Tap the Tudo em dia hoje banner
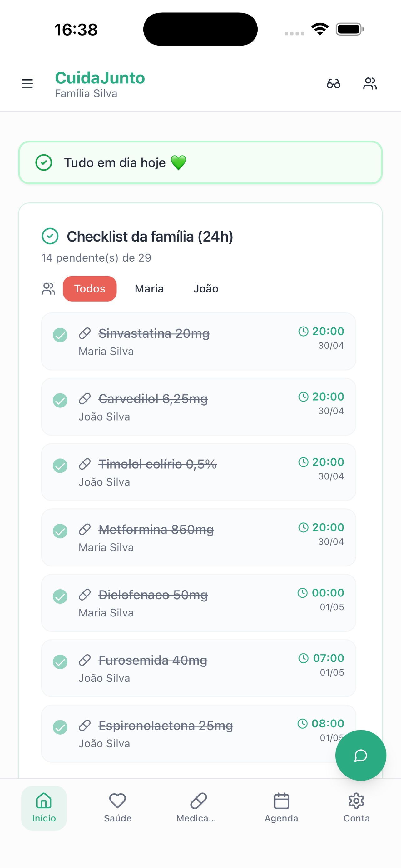 tap(200, 162)
